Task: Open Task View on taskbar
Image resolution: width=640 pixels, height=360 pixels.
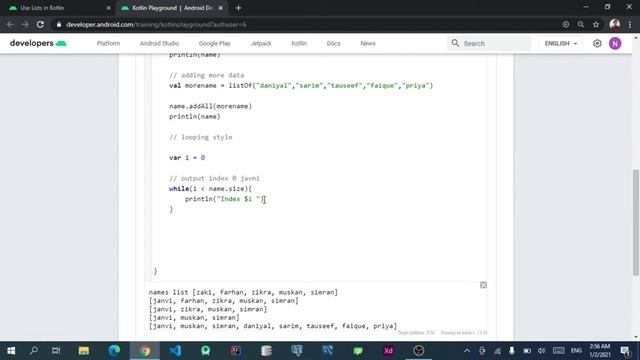Action: 56,351
